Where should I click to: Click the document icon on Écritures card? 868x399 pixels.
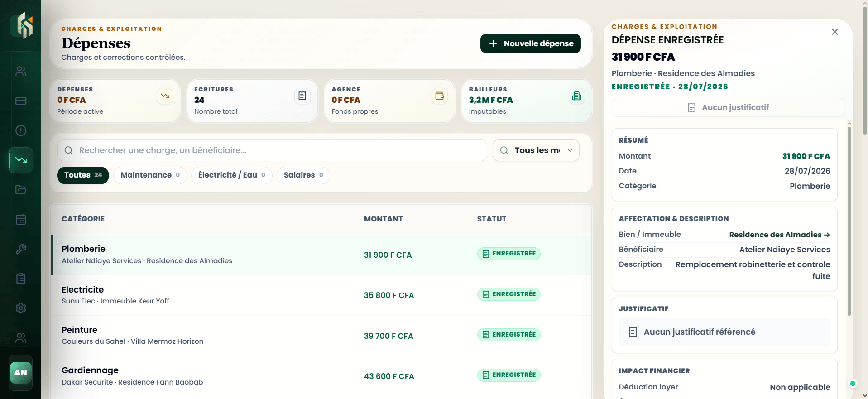302,96
